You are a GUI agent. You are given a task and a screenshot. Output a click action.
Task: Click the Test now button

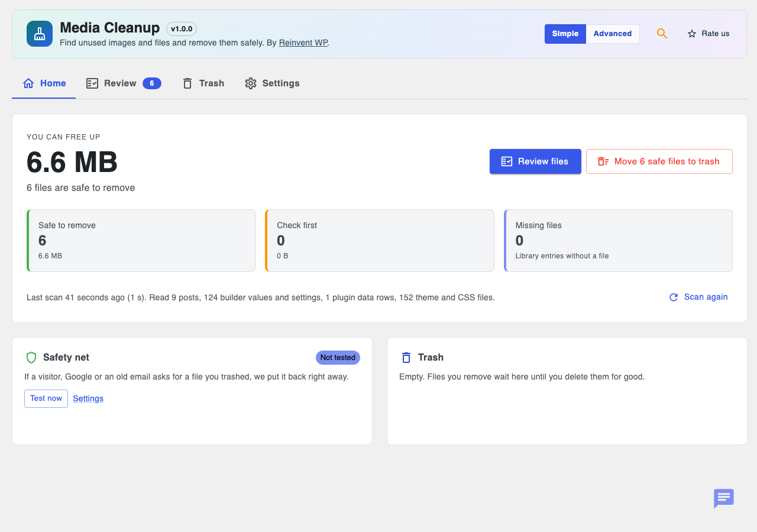click(x=46, y=398)
